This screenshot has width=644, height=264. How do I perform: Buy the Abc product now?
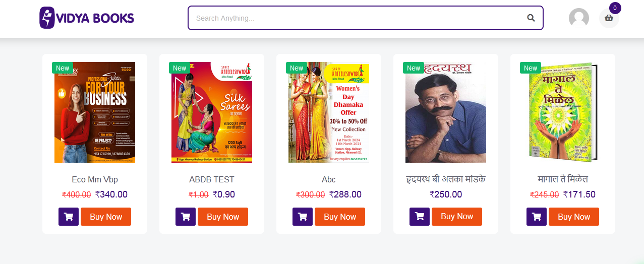[x=340, y=217]
